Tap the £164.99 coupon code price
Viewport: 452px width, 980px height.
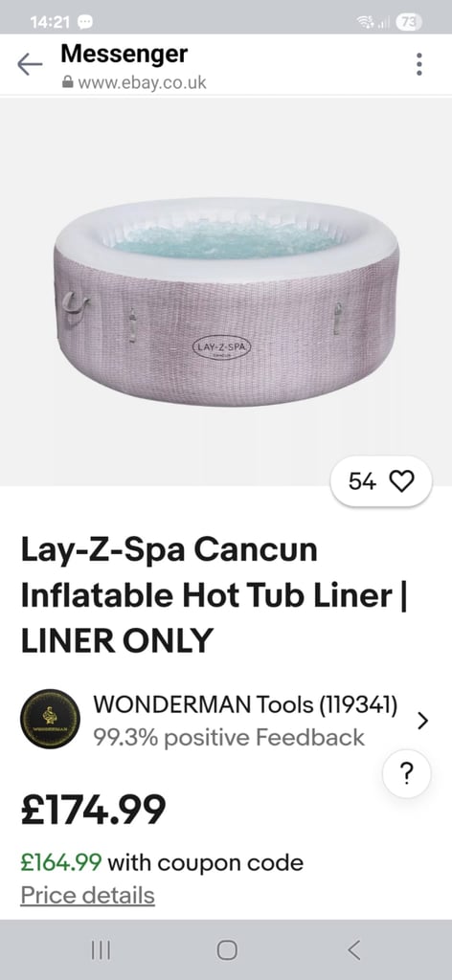tap(61, 863)
